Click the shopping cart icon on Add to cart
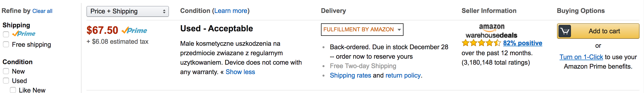 click(x=565, y=31)
